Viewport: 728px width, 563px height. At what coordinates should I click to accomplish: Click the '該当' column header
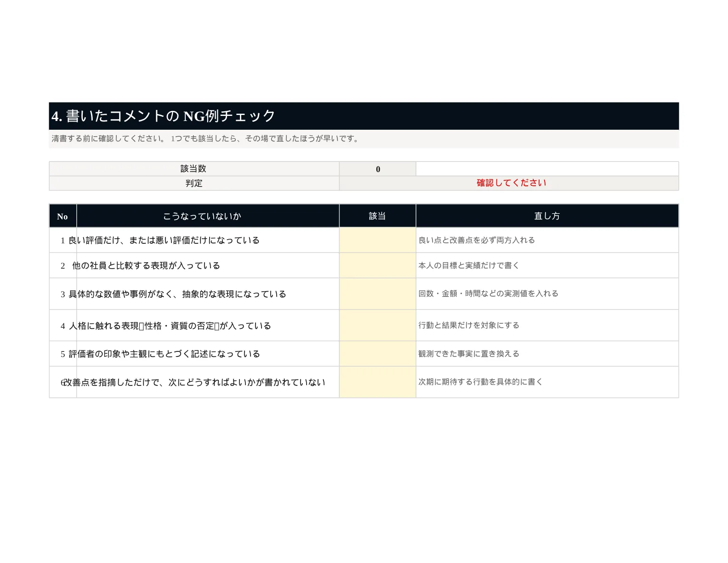(x=378, y=216)
